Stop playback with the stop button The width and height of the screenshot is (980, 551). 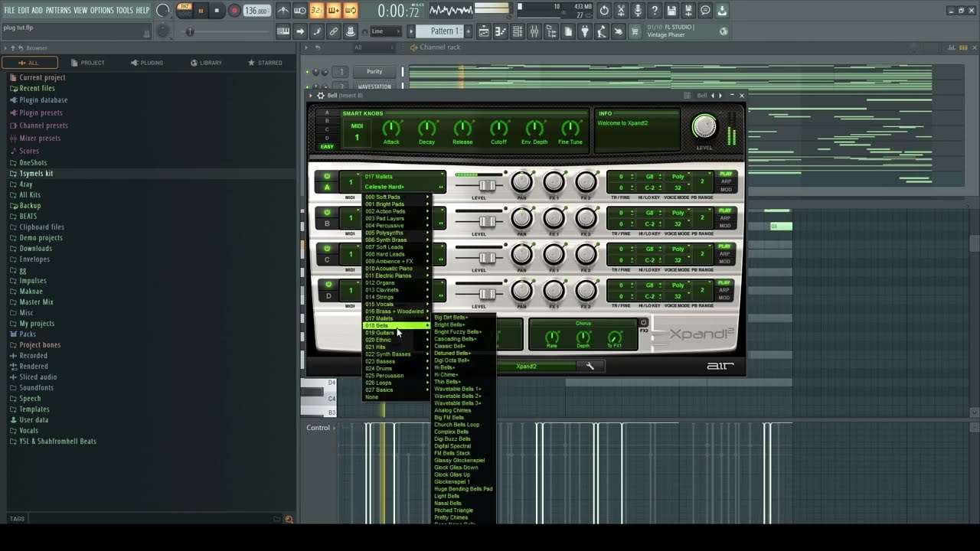point(217,11)
